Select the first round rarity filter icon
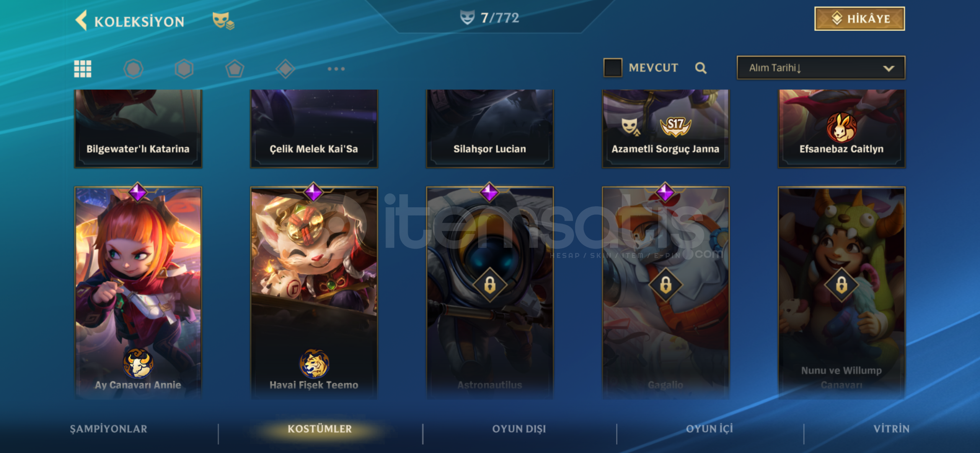 (133, 69)
